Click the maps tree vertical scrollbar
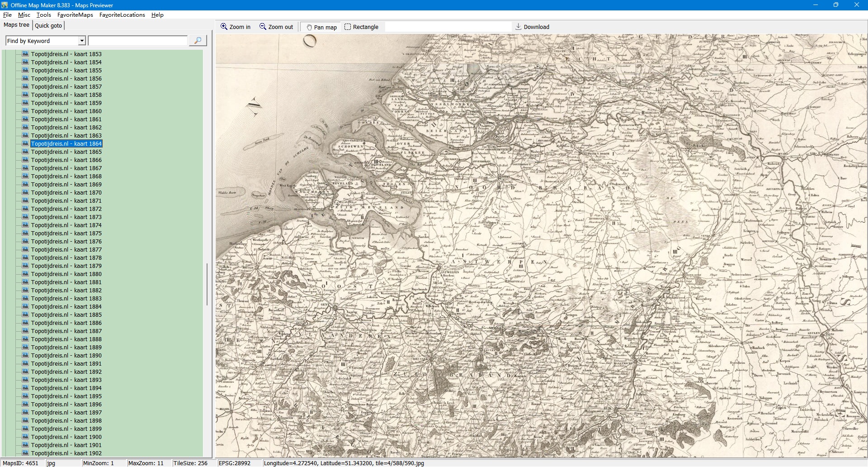The image size is (868, 467). (x=207, y=284)
